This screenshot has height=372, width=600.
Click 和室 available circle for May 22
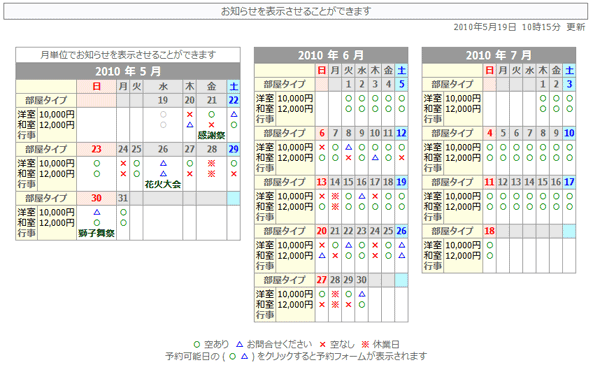(234, 125)
